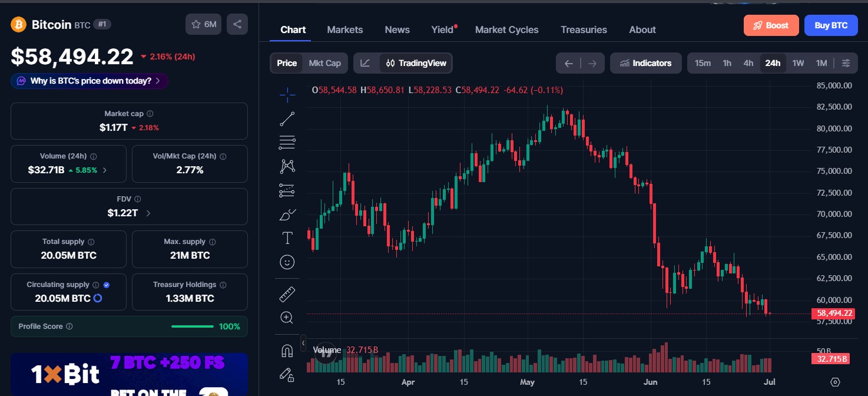Switch to the simple line chart mode
The width and height of the screenshot is (868, 396).
pyautogui.click(x=366, y=63)
